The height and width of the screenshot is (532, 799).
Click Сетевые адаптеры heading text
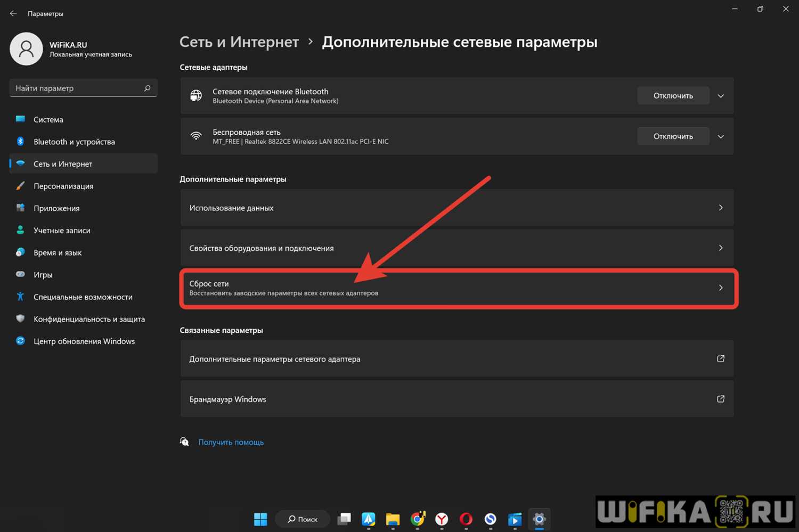point(214,67)
